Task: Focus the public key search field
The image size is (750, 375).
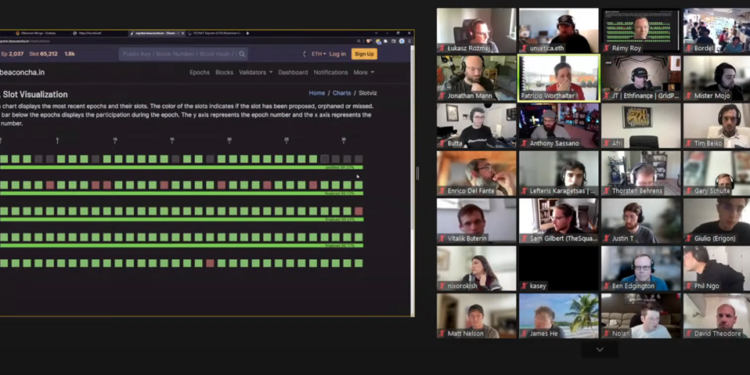Action: (178, 54)
